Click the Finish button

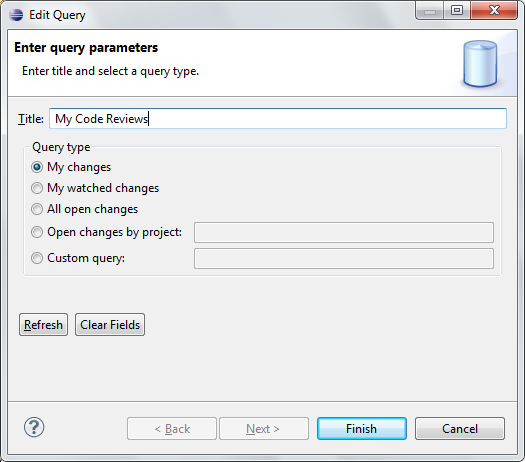(x=362, y=429)
